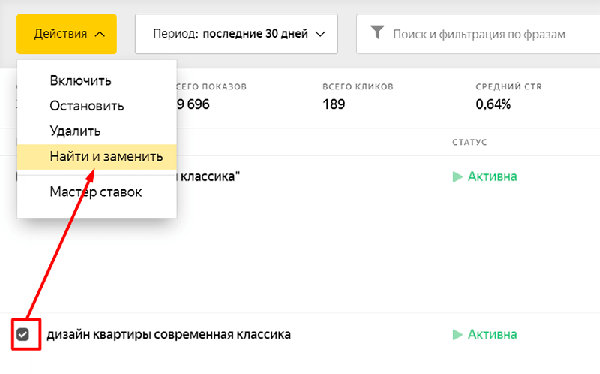Viewport: 600px width, 374px height.
Task: Click the green play icon in the bottom row
Action: click(x=457, y=335)
